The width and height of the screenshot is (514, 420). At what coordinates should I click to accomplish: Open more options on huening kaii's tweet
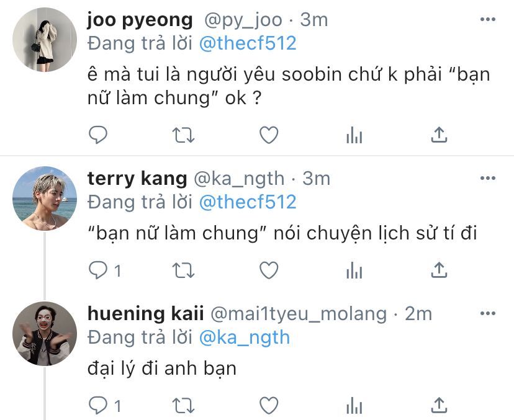point(489,314)
